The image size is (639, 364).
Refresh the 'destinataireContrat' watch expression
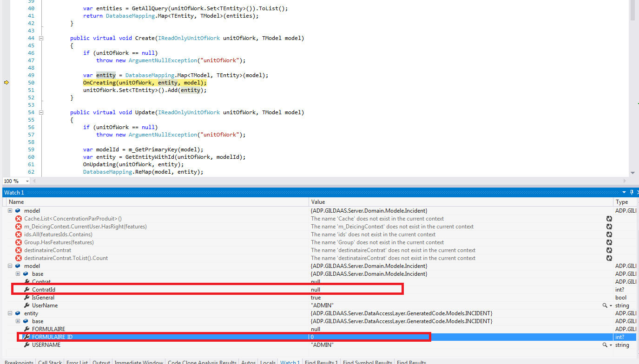pos(609,250)
